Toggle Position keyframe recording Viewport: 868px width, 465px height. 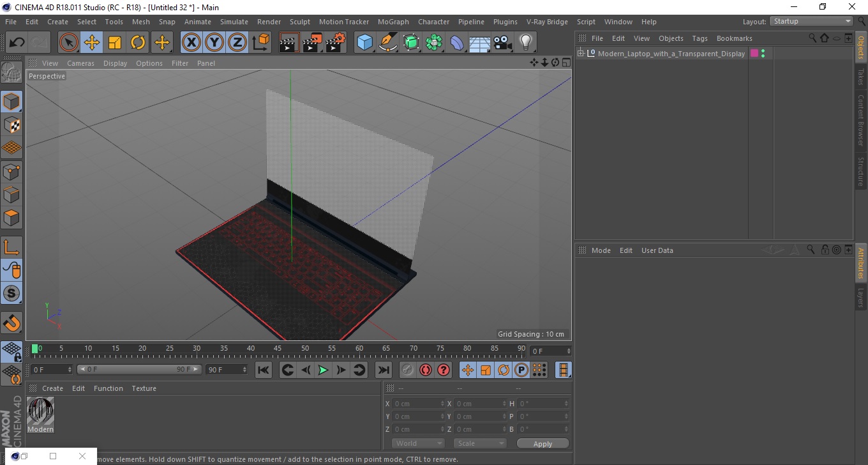point(468,370)
